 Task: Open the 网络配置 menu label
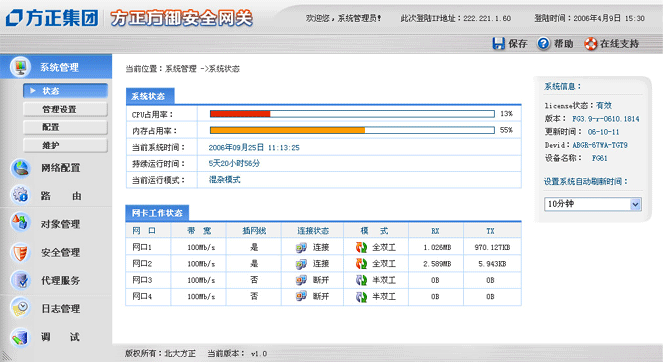coord(60,168)
